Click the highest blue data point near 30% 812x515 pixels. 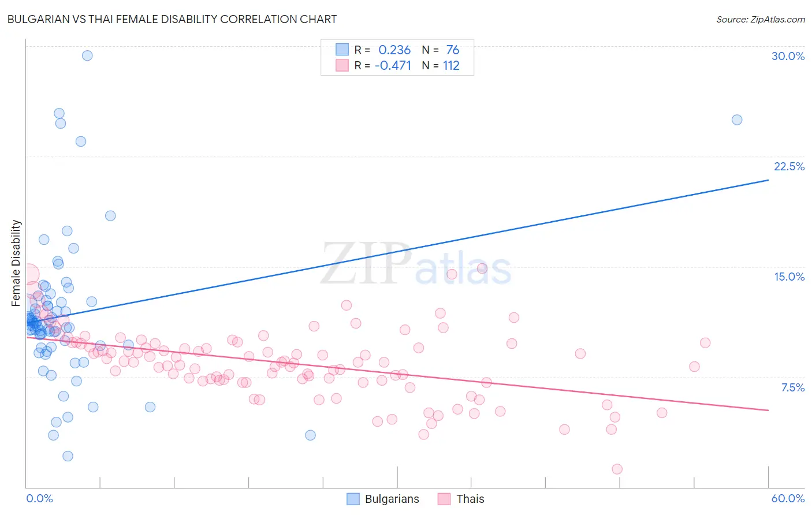[x=87, y=55]
